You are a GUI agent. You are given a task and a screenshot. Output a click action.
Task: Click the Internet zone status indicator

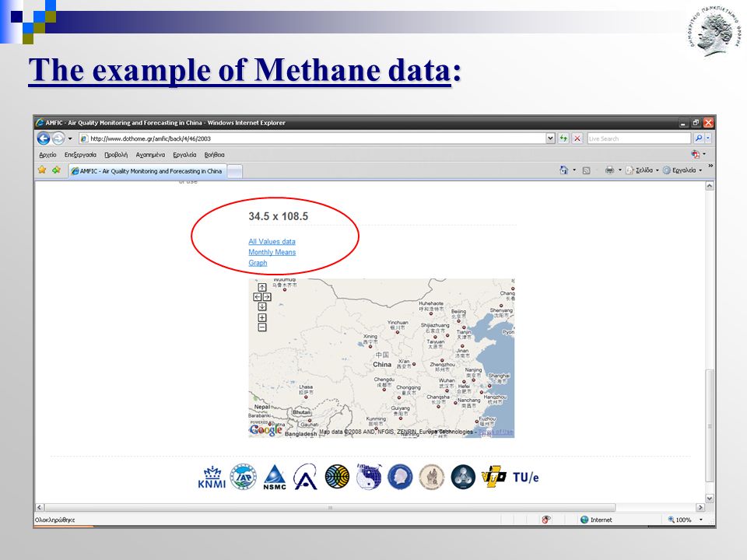[x=596, y=520]
